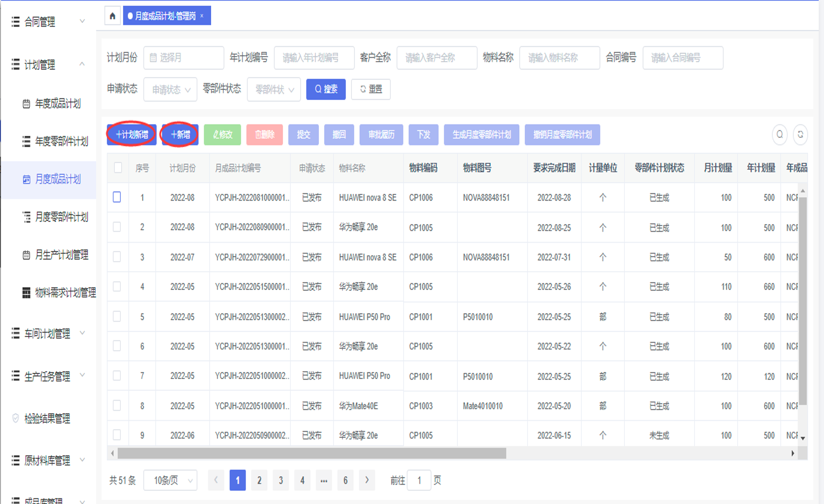Image resolution: width=824 pixels, height=504 pixels.
Task: Check row 1 HUAWEI nova 8 SE 2022-08
Action: (x=117, y=197)
